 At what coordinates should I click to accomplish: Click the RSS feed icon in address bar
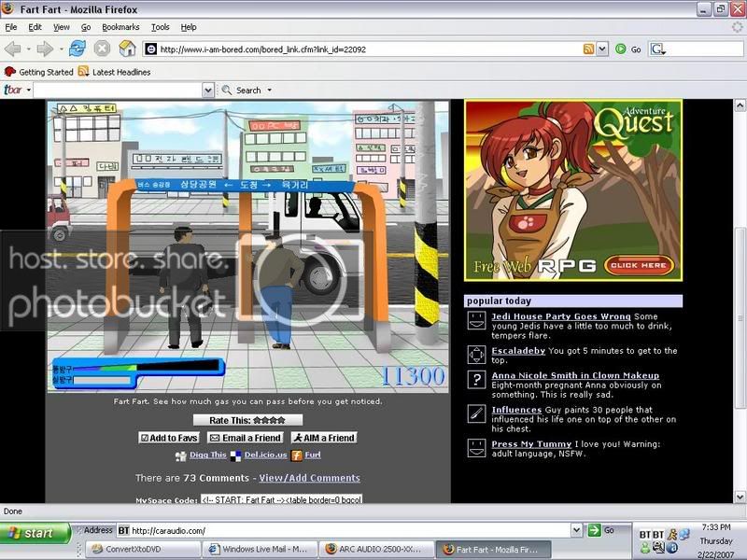coord(588,49)
